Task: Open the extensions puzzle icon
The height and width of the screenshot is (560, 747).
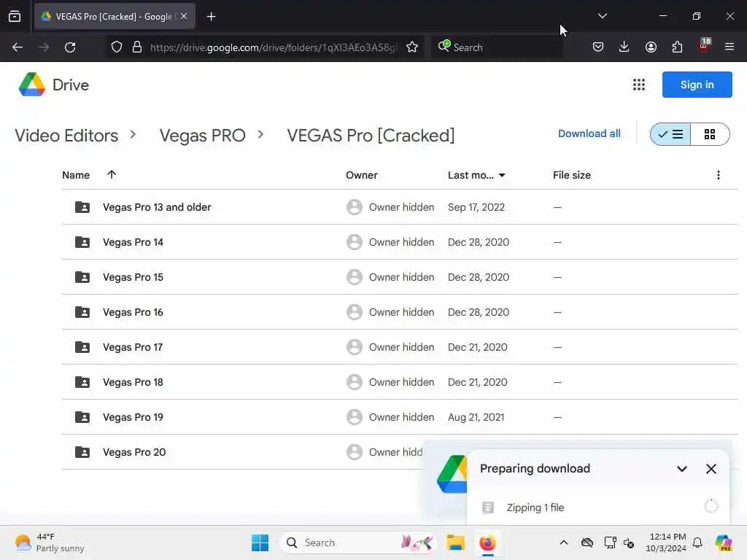Action: (677, 47)
